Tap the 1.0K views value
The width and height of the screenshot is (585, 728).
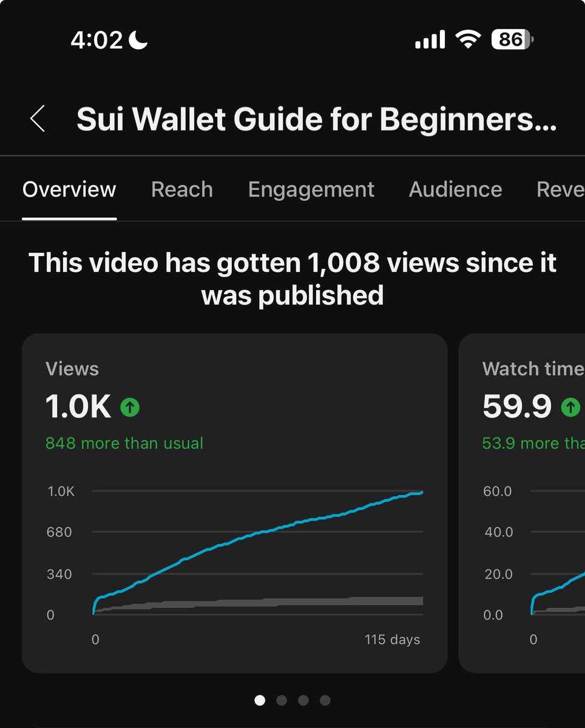tap(78, 407)
